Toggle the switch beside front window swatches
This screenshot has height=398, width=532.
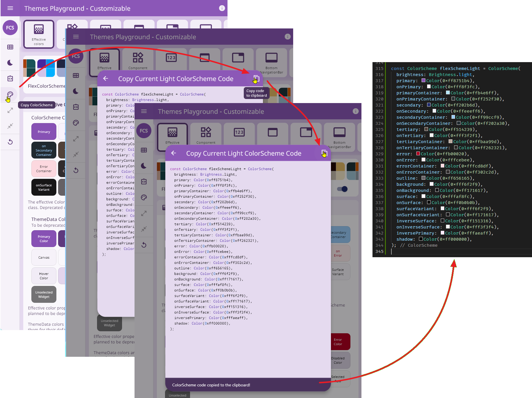(x=342, y=189)
